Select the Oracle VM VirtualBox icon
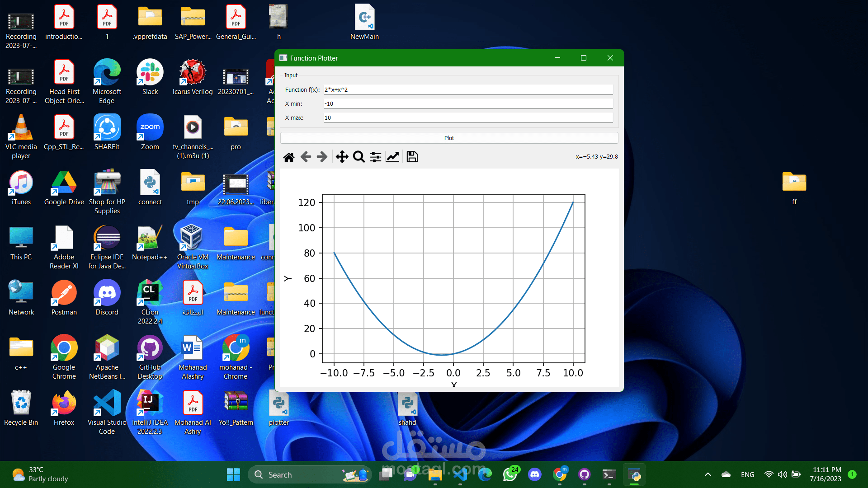868x488 pixels. [193, 247]
